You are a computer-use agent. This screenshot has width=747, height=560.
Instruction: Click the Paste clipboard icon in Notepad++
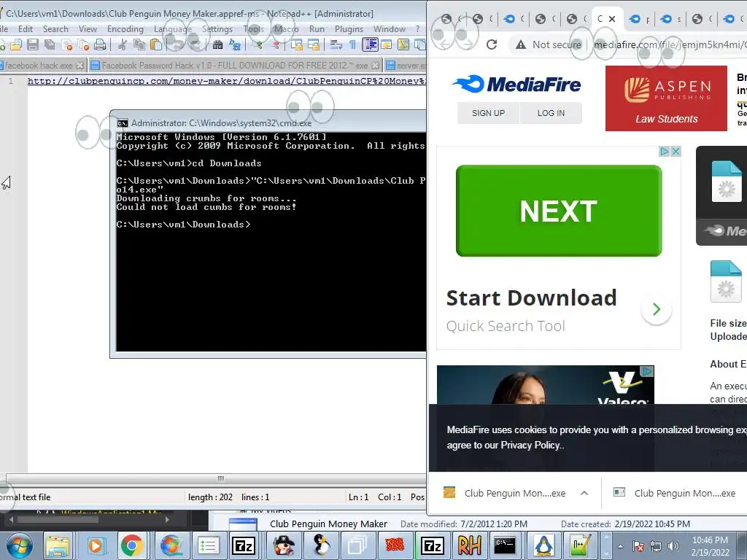[x=156, y=45]
